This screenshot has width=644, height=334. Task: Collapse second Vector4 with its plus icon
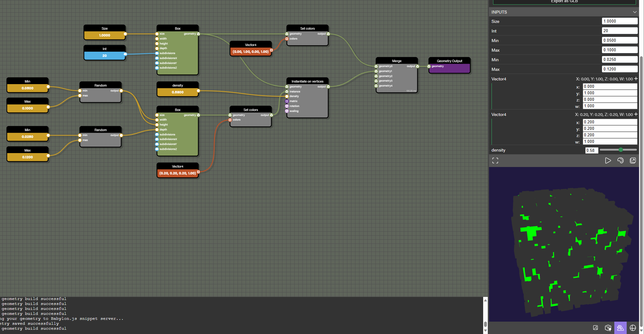point(636,114)
